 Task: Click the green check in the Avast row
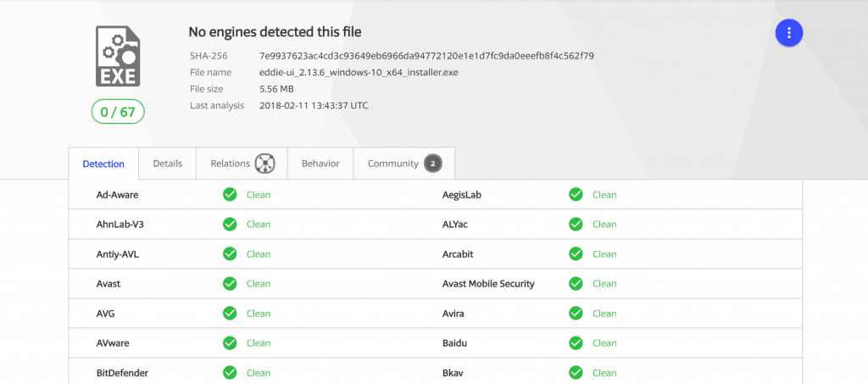click(x=230, y=283)
